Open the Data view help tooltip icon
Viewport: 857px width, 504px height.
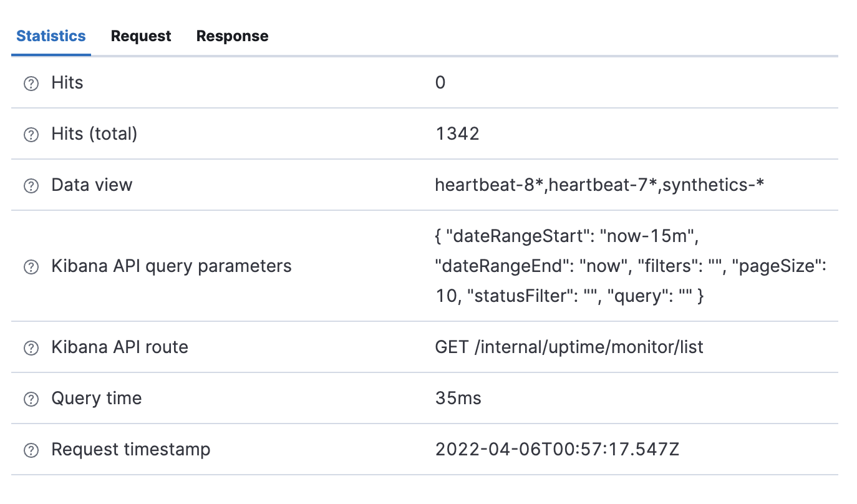[x=31, y=185]
